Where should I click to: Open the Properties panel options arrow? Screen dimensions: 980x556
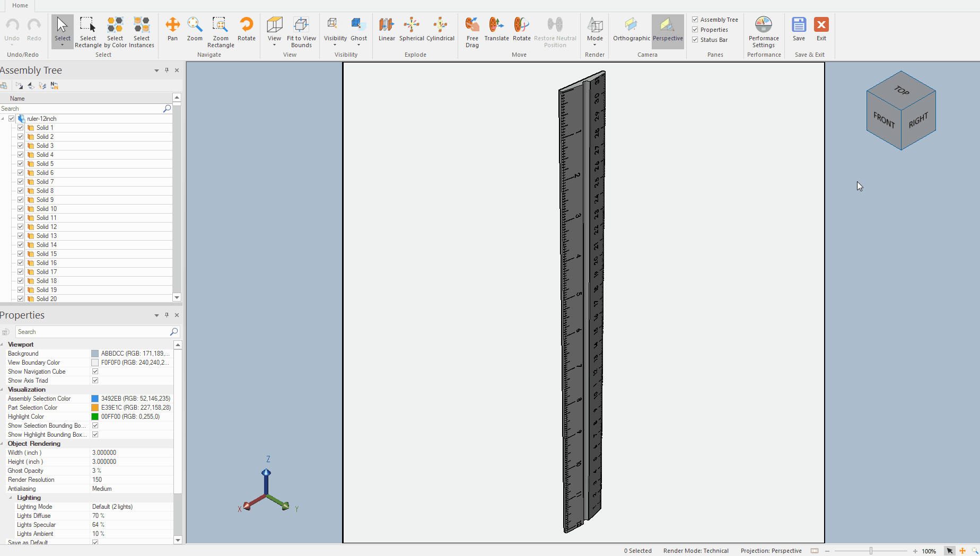[156, 315]
